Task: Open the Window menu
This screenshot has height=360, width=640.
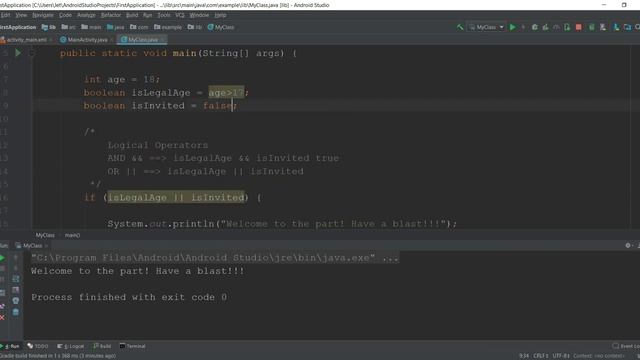Action: point(199,15)
